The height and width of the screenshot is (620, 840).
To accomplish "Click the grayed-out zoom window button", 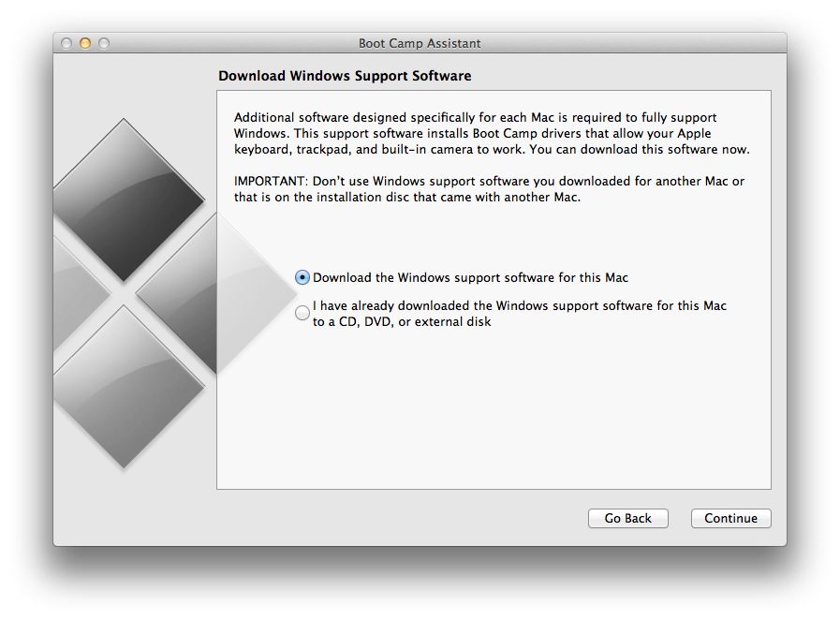I will tap(104, 43).
